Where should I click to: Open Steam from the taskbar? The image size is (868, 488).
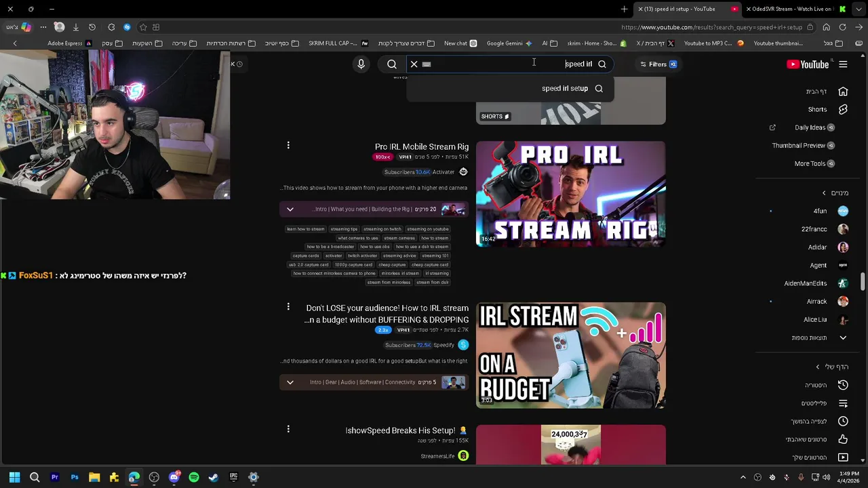pyautogui.click(x=214, y=477)
